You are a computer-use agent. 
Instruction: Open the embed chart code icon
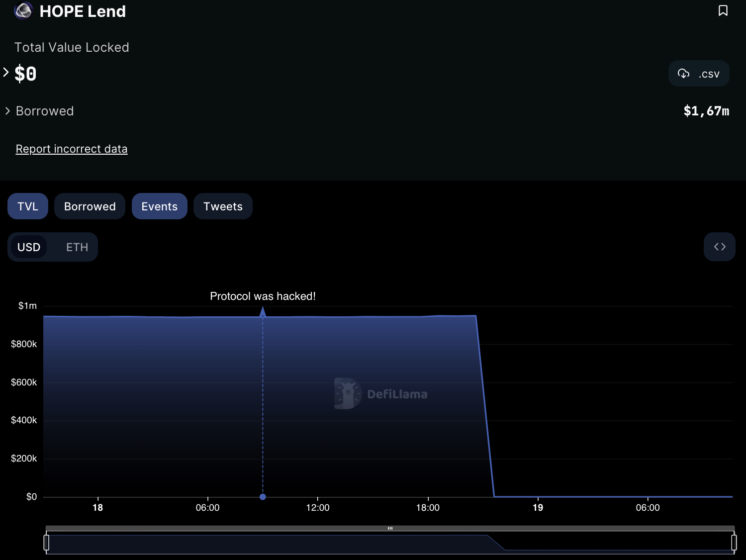tap(719, 247)
